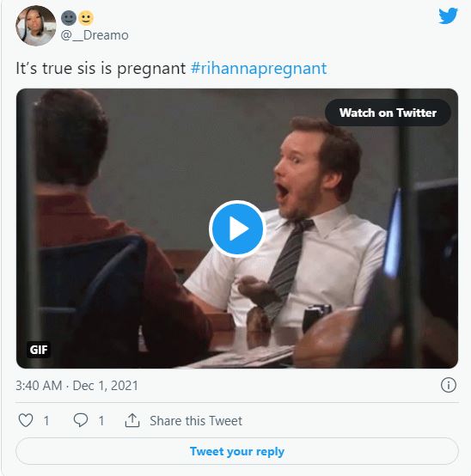
Task: Click the GIF badge label
Action: pyautogui.click(x=39, y=350)
